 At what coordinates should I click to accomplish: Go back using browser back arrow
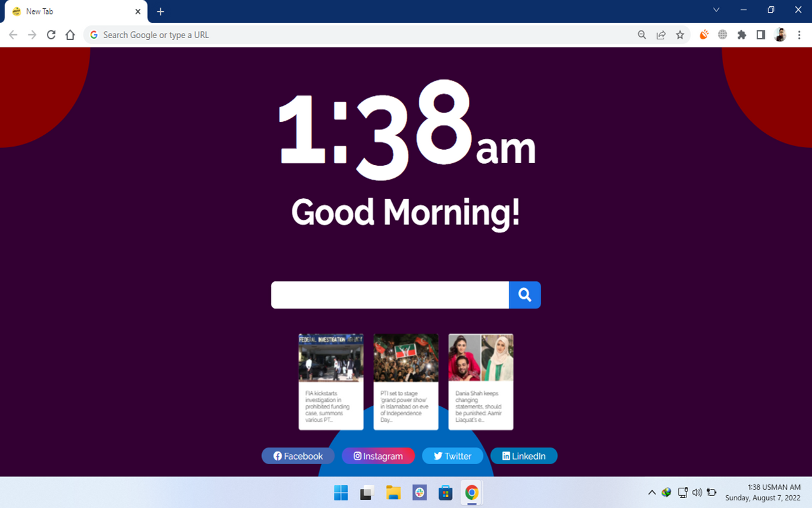13,35
